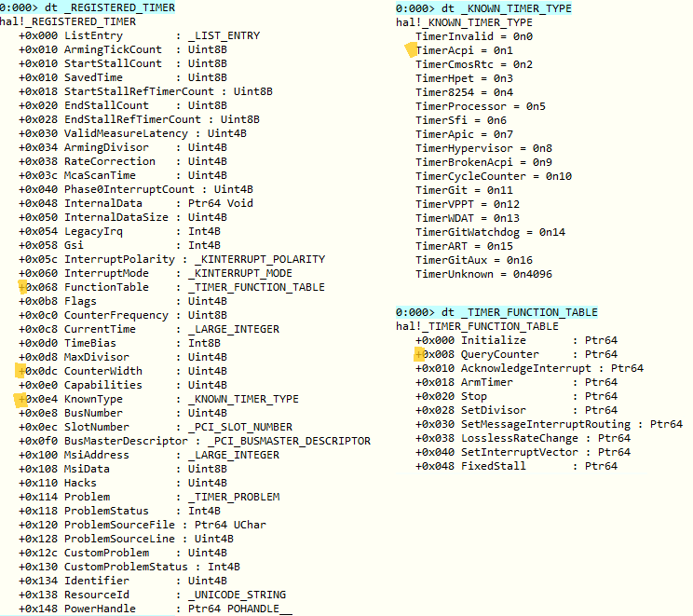
Task: Click the _KINTERRUPT_MODE type name
Action: click(240, 273)
